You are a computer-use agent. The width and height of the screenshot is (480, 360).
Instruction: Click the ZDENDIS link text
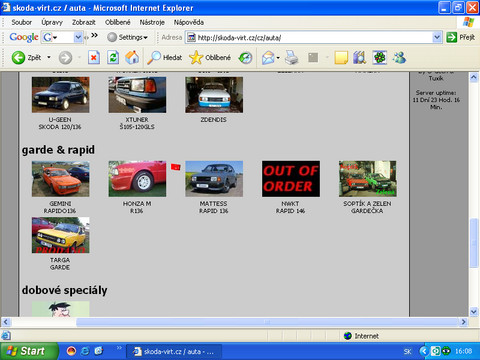tap(213, 119)
